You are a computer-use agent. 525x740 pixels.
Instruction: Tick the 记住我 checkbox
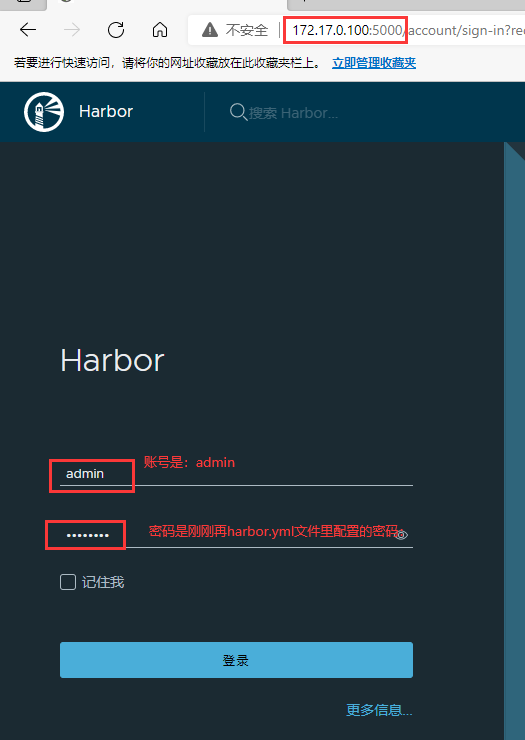[68, 582]
